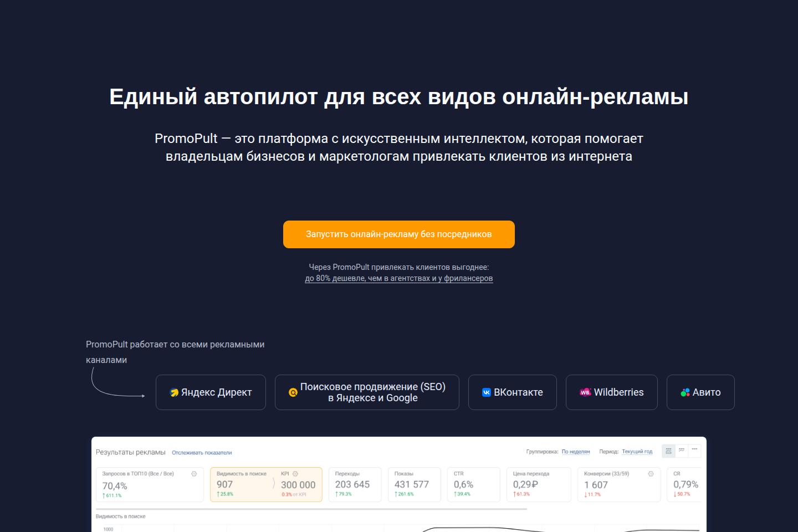Select the Переходы 203 645 metric card
The image size is (798, 532).
pyautogui.click(x=355, y=484)
